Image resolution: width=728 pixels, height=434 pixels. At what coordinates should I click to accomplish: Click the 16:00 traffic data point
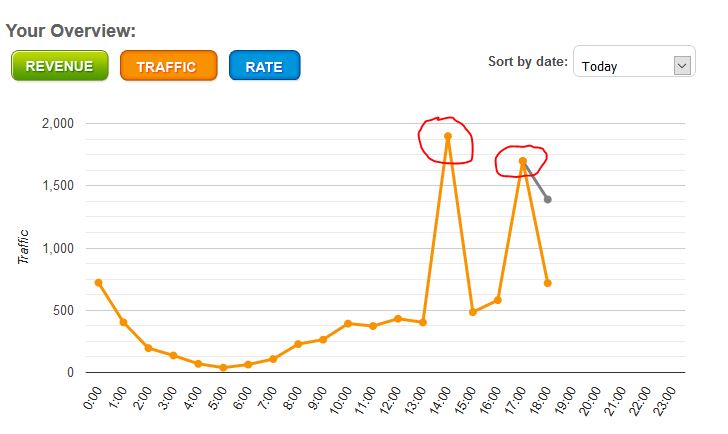(498, 300)
